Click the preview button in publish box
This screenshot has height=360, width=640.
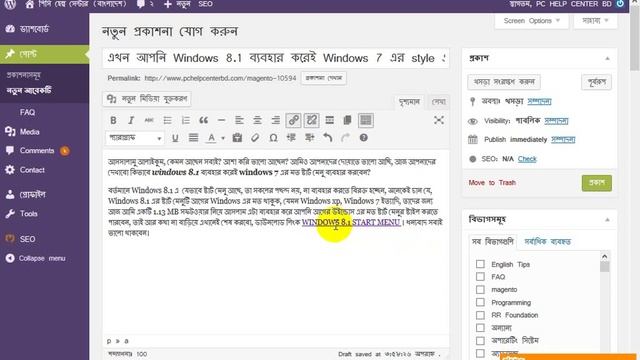click(x=596, y=82)
